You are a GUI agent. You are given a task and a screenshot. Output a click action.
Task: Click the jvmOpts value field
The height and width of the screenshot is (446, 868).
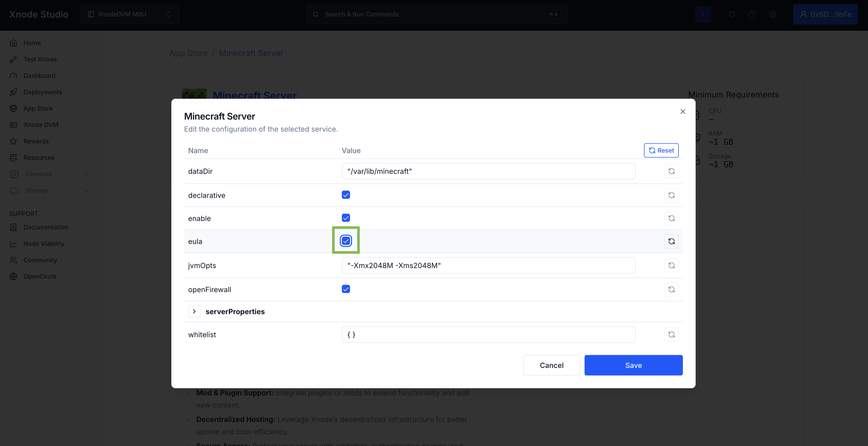coord(488,266)
